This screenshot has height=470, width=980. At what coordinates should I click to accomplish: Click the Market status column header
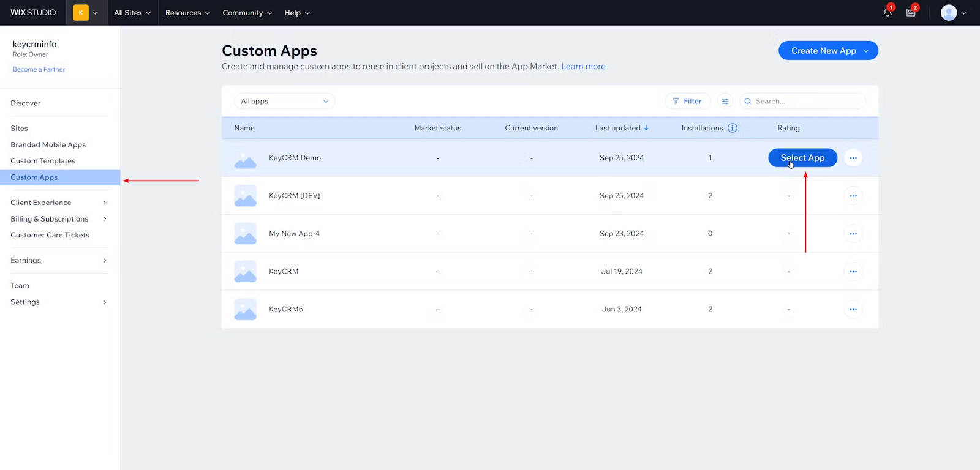(x=438, y=128)
